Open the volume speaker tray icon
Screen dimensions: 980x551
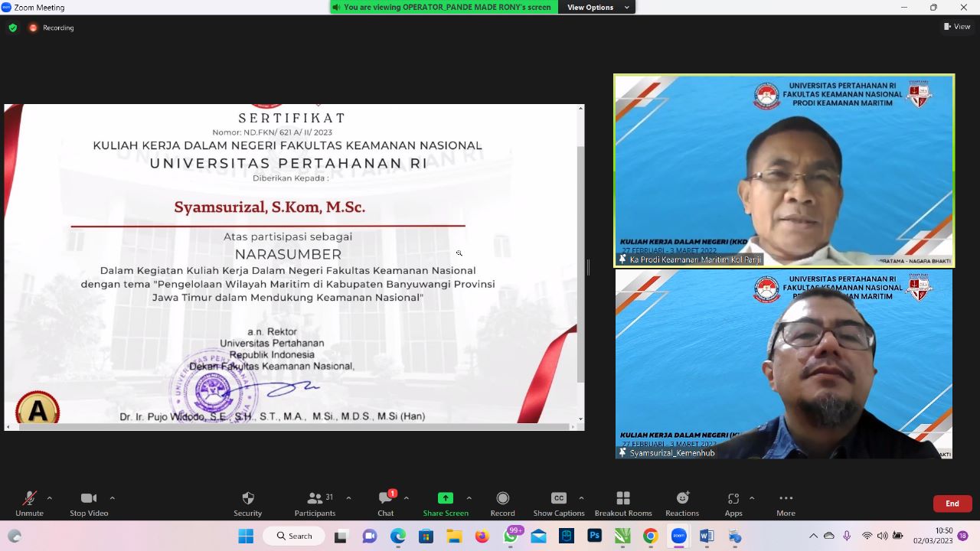(x=884, y=536)
